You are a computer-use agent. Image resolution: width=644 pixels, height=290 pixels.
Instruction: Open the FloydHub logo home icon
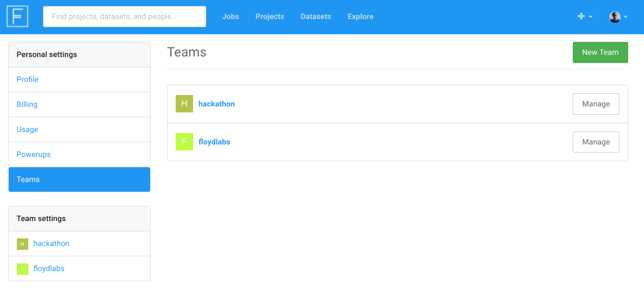[x=17, y=16]
